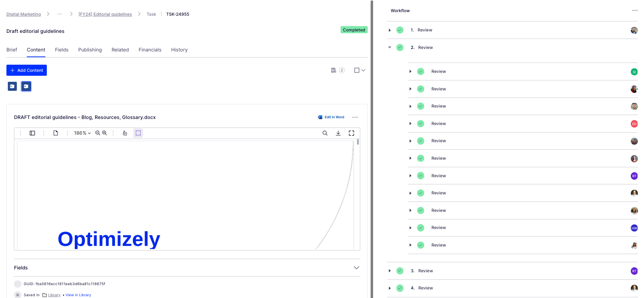Expand workflow step 3. Review
The width and height of the screenshot is (644, 298).
click(390, 271)
